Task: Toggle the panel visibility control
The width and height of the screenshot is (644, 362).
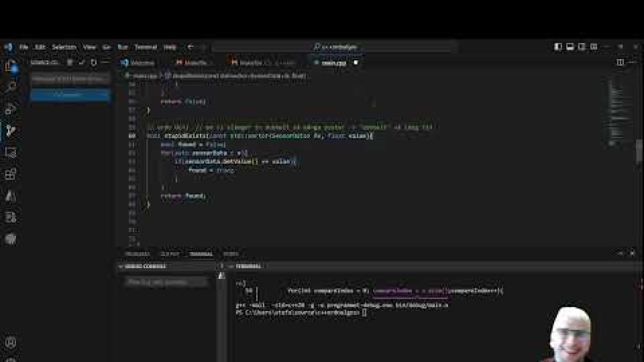Action: (570, 47)
